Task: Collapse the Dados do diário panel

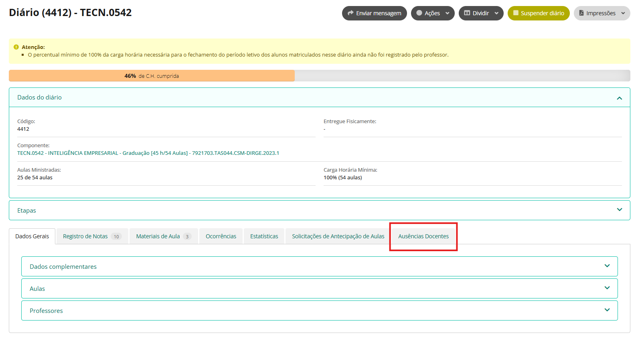Action: pos(619,98)
